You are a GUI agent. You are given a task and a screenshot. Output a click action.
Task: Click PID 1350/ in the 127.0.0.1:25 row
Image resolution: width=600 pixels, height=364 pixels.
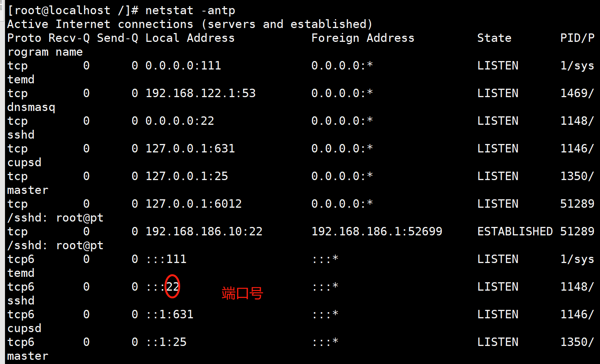point(577,176)
